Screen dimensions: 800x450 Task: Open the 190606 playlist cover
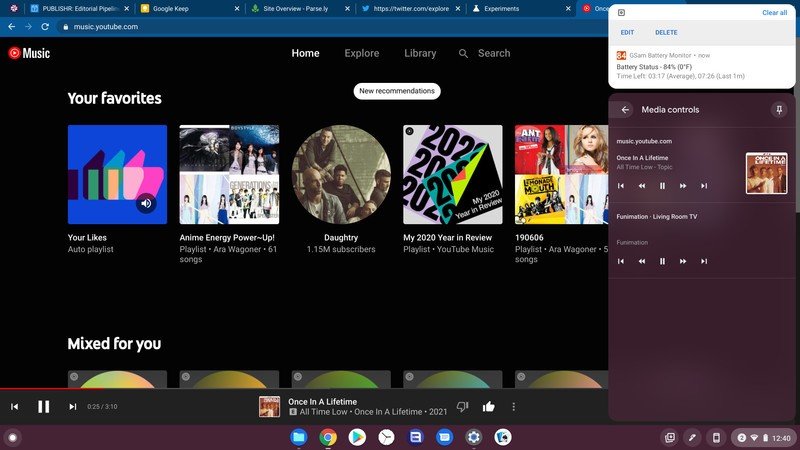[x=561, y=174]
